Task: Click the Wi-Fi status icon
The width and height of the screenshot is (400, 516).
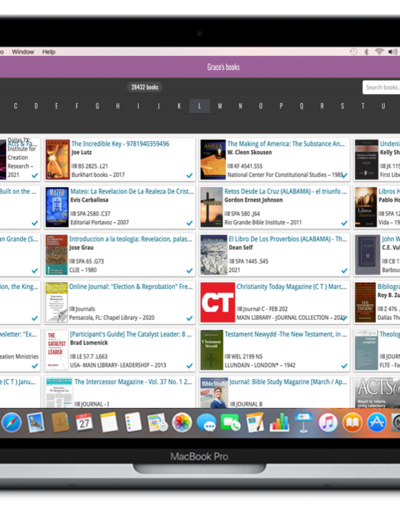Action: tap(379, 52)
